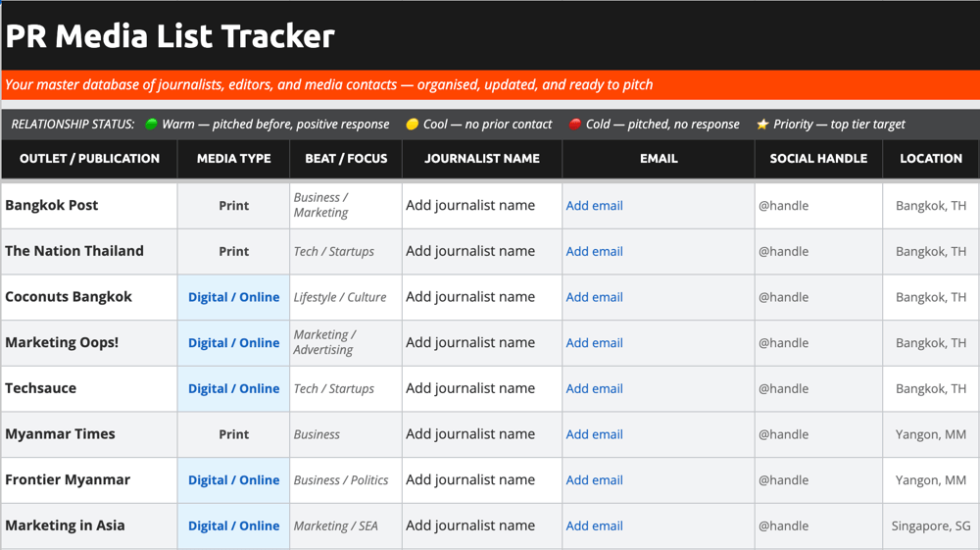This screenshot has width=980, height=550.
Task: Click the PR Media List Tracker title
Action: [170, 36]
